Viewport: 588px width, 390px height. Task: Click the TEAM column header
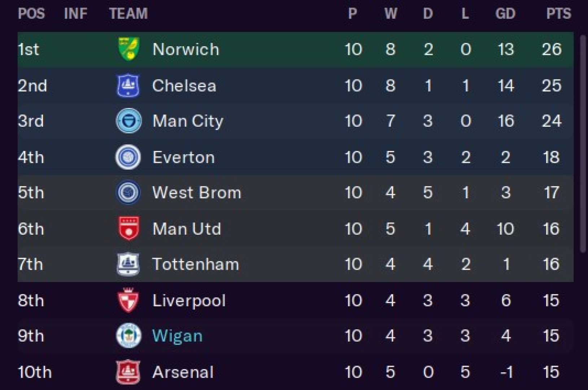tap(129, 14)
